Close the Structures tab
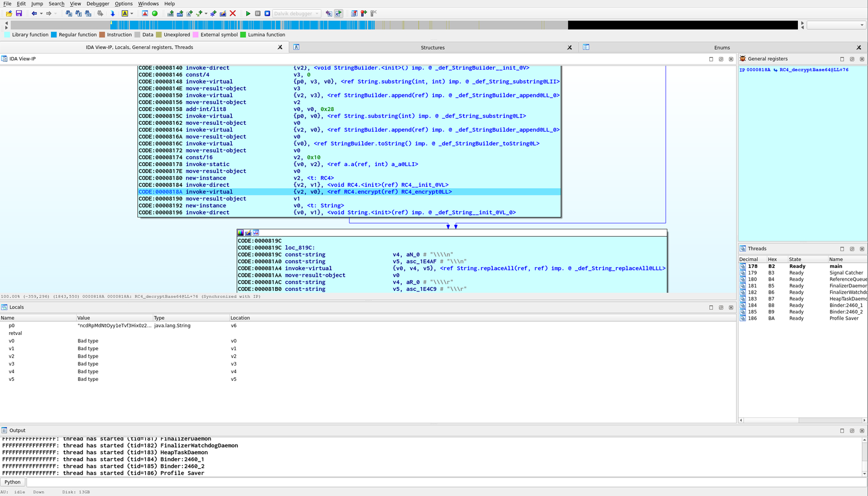868x496 pixels. pyautogui.click(x=570, y=47)
